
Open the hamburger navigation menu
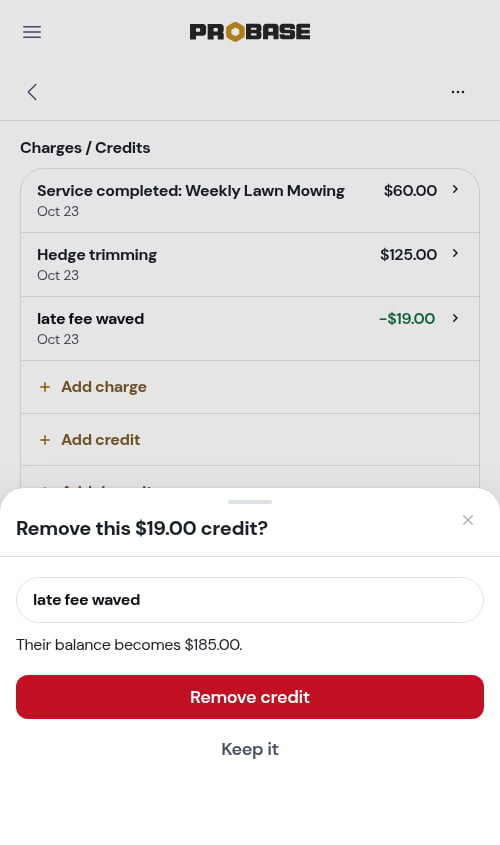[x=32, y=32]
